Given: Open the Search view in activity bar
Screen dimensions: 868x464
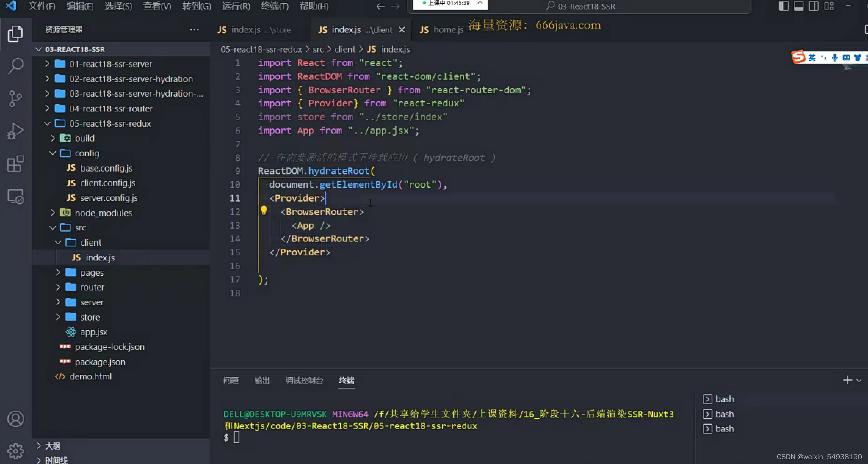Looking at the screenshot, I should coord(15,66).
